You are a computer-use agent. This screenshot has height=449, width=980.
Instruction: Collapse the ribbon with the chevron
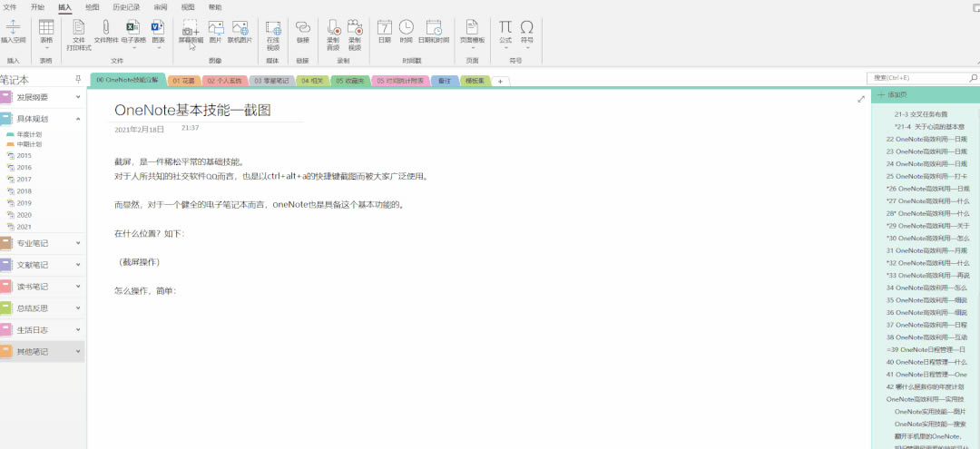pos(977,62)
